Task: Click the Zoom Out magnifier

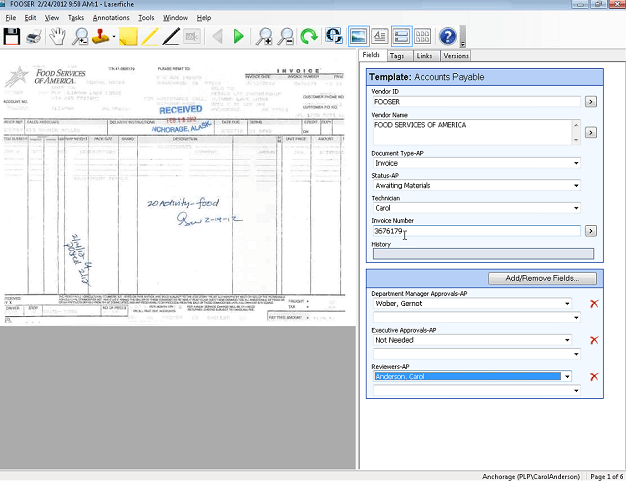Action: pyautogui.click(x=286, y=37)
